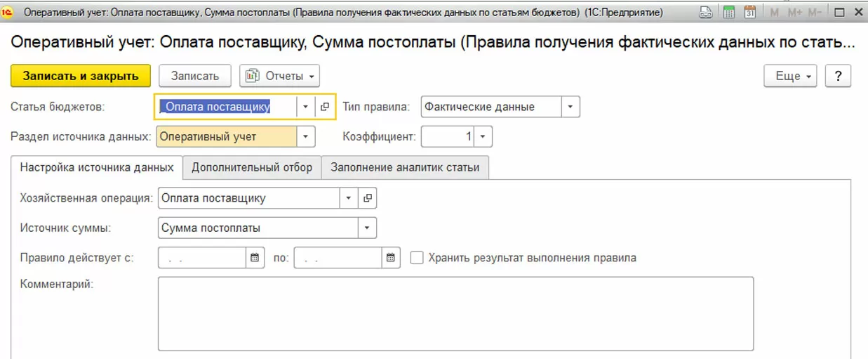Expand the Тип правила dropdown

click(x=570, y=107)
